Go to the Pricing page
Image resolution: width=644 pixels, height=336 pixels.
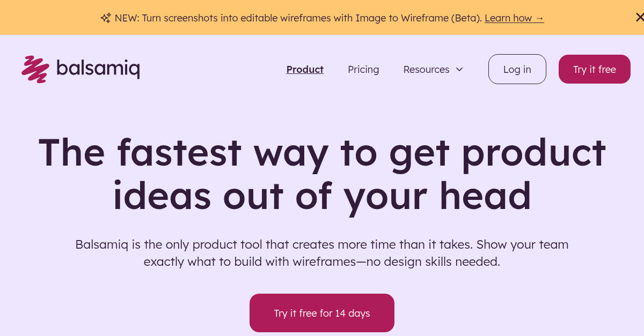[x=363, y=69]
